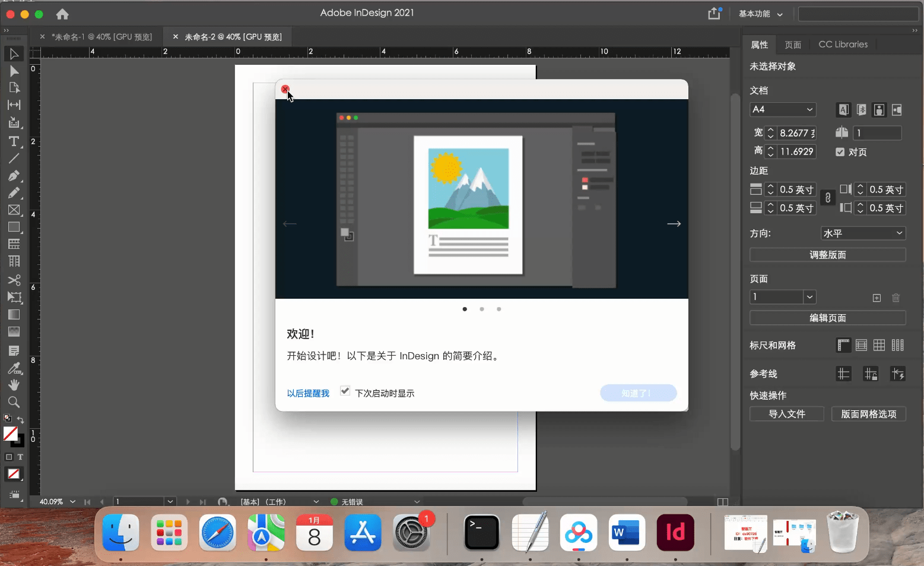This screenshot has width=924, height=566.
Task: Click the home icon in title bar
Action: [x=62, y=14]
